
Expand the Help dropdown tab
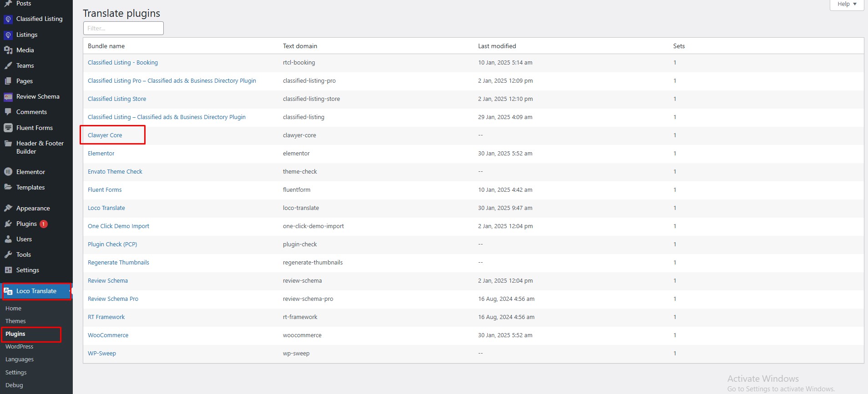(x=847, y=4)
